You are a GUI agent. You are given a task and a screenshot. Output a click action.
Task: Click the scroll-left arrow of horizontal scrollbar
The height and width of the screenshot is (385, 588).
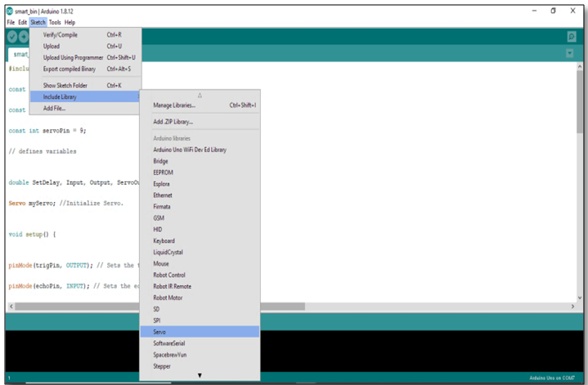(x=11, y=307)
